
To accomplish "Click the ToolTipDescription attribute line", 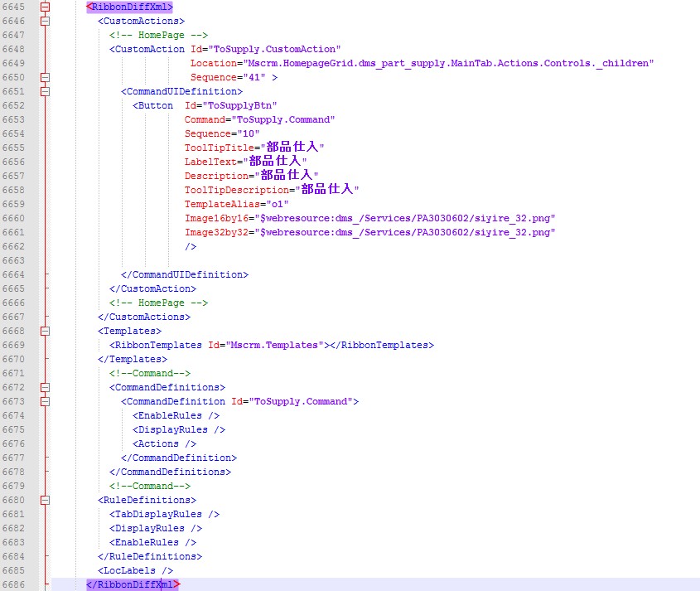I will pos(272,190).
